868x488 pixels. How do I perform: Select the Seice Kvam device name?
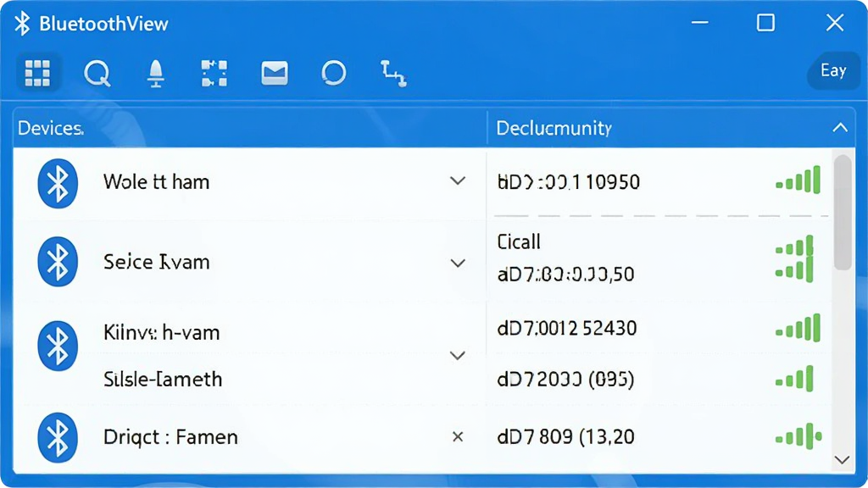(x=157, y=262)
